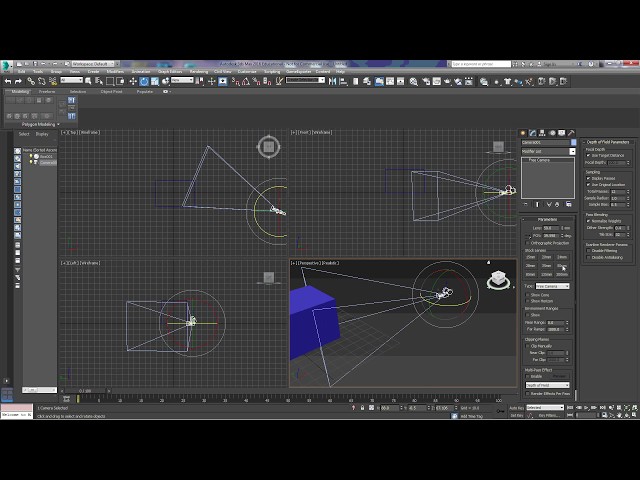Click the Redo arrow in main toolbar

point(18,82)
